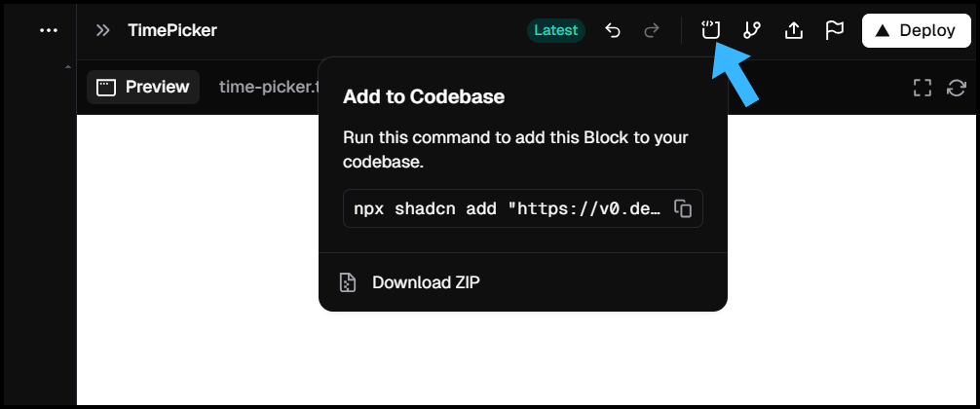
Task: Click the flag report icon
Action: 835,30
